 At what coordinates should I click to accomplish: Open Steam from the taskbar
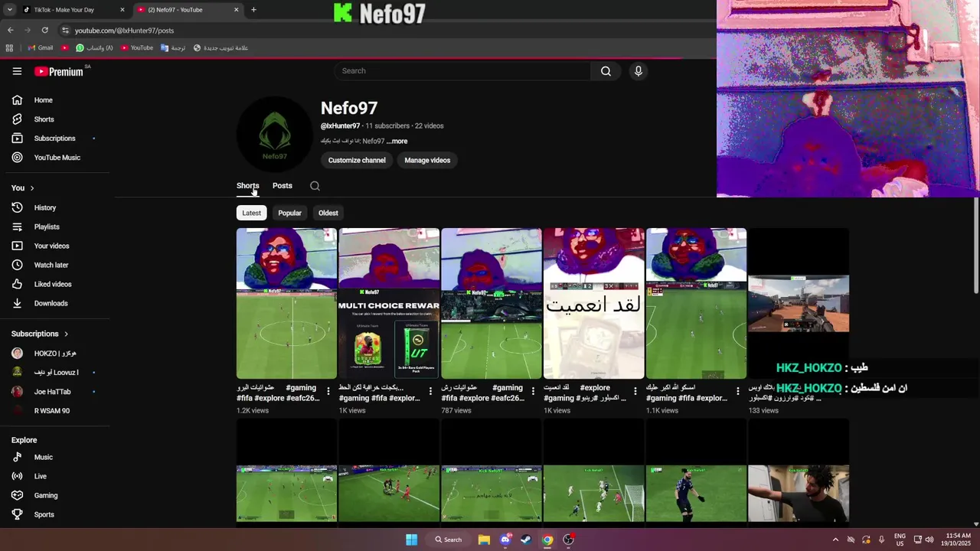click(x=526, y=540)
